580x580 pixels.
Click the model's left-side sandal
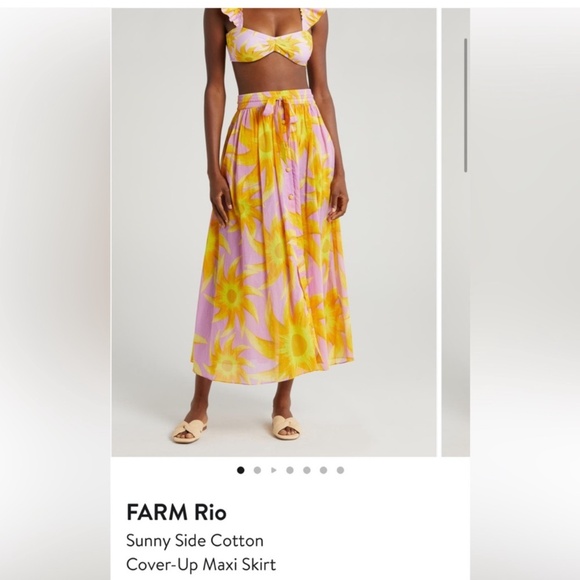click(x=190, y=431)
